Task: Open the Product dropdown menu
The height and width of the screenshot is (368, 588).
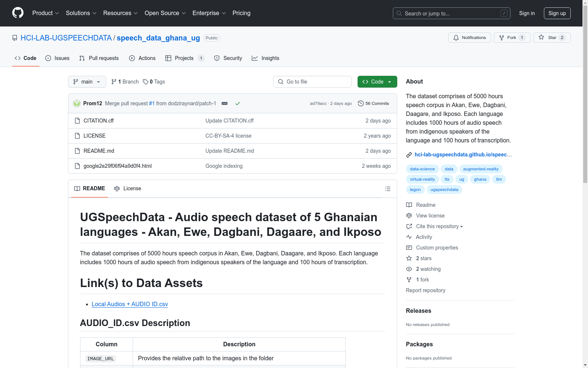Action: pos(46,13)
